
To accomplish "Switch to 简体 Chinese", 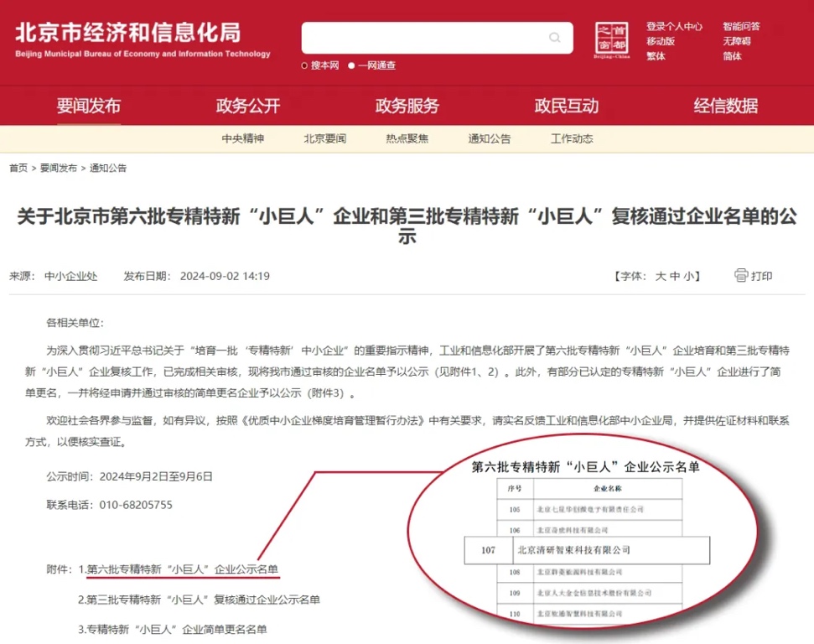I will 733,56.
